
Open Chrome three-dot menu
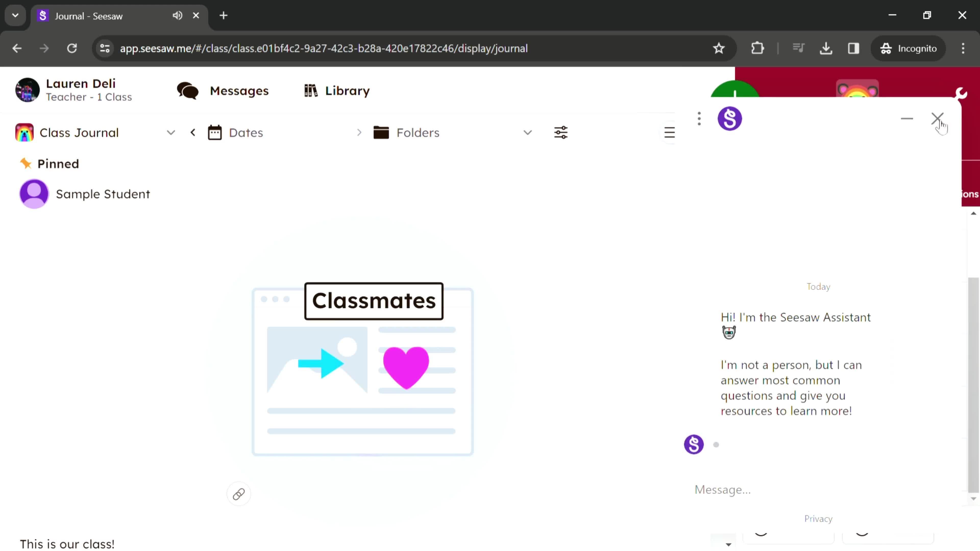(x=963, y=48)
